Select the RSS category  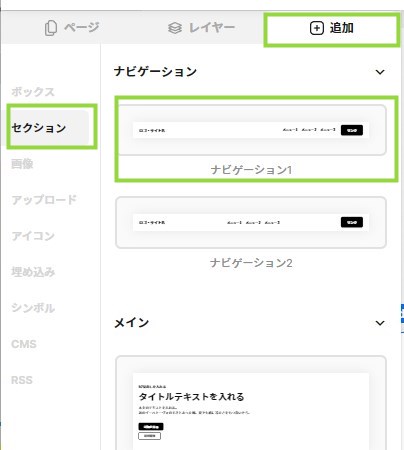(22, 380)
